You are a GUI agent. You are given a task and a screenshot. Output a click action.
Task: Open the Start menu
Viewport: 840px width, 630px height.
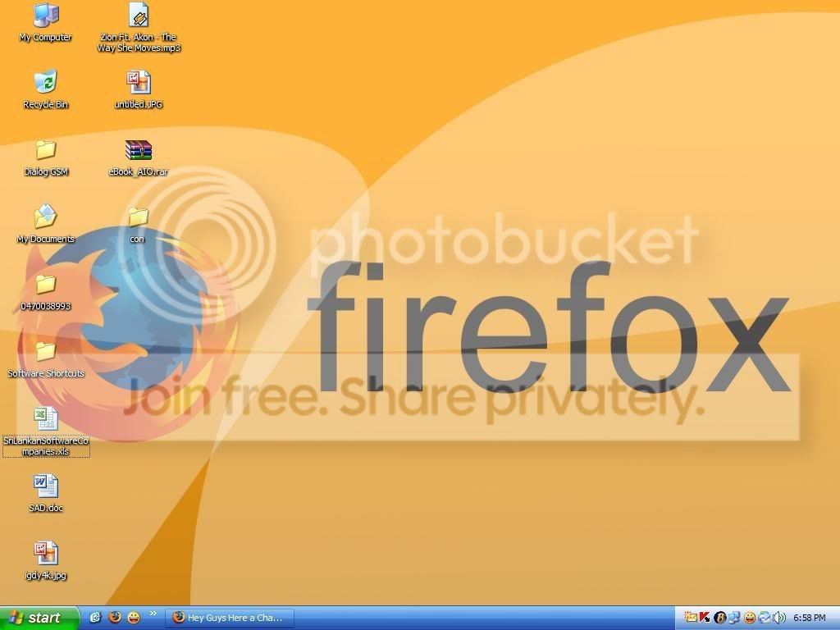coord(39,618)
